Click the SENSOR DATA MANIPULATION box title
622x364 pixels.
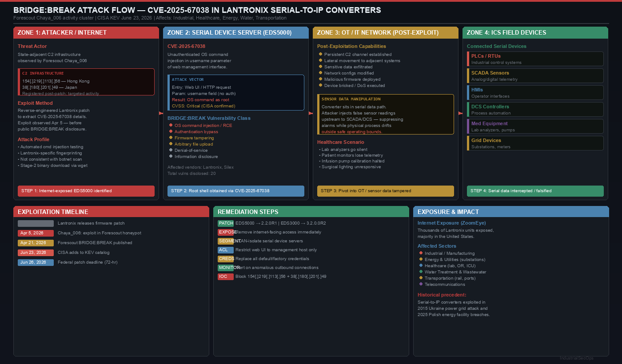(x=351, y=99)
